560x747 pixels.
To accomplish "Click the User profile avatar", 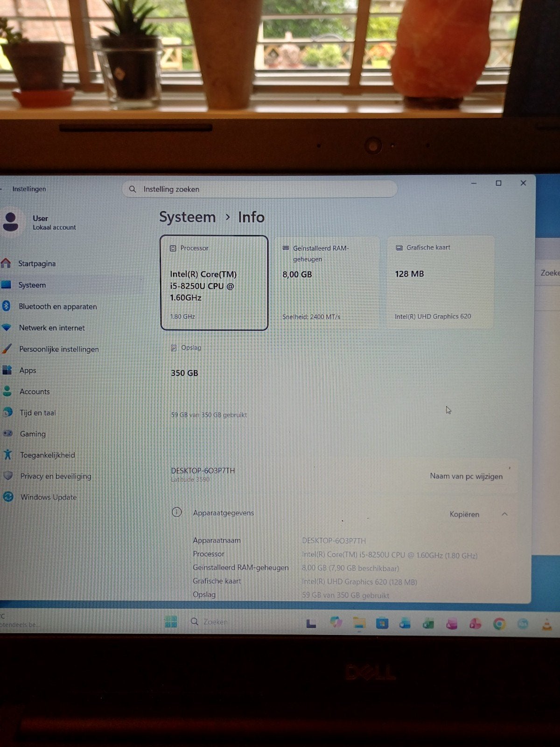I will pyautogui.click(x=11, y=221).
